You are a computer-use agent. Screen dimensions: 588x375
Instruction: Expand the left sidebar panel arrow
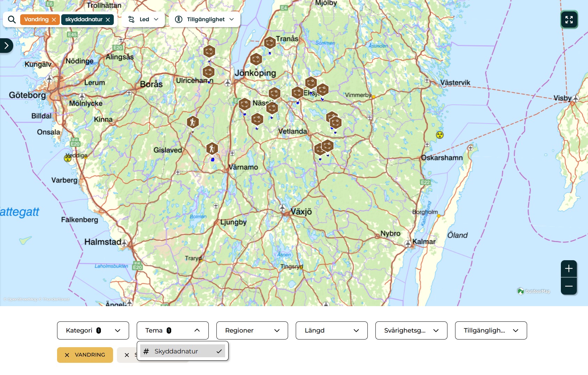[x=6, y=46]
